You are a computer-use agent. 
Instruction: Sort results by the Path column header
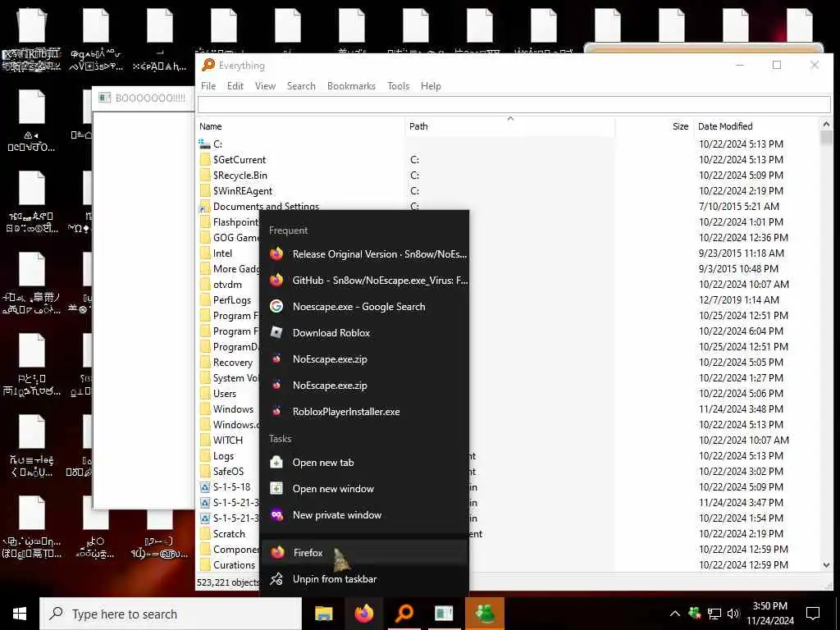(510, 126)
